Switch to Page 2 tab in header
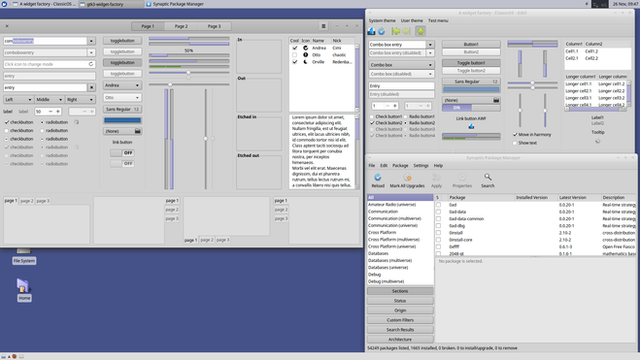 coord(181,26)
